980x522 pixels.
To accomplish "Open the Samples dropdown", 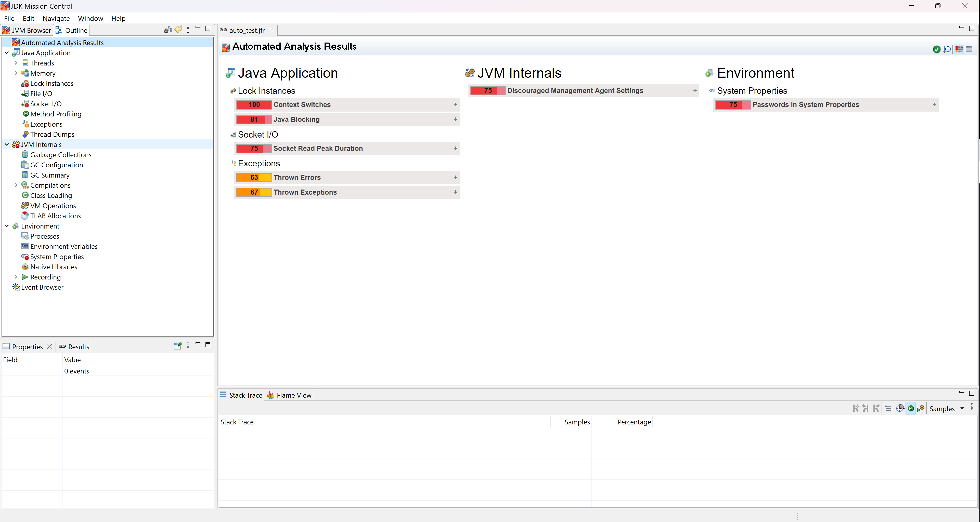I will 962,409.
